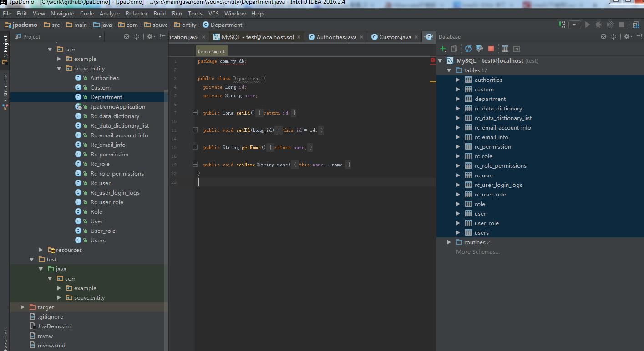Expand the rc_user table node
Image resolution: width=644 pixels, height=351 pixels.
tap(458, 175)
